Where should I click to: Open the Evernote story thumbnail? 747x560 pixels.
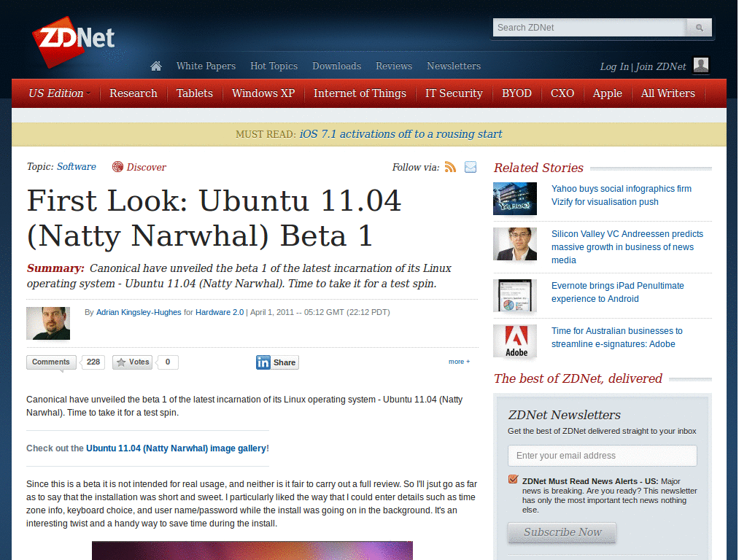tap(515, 296)
